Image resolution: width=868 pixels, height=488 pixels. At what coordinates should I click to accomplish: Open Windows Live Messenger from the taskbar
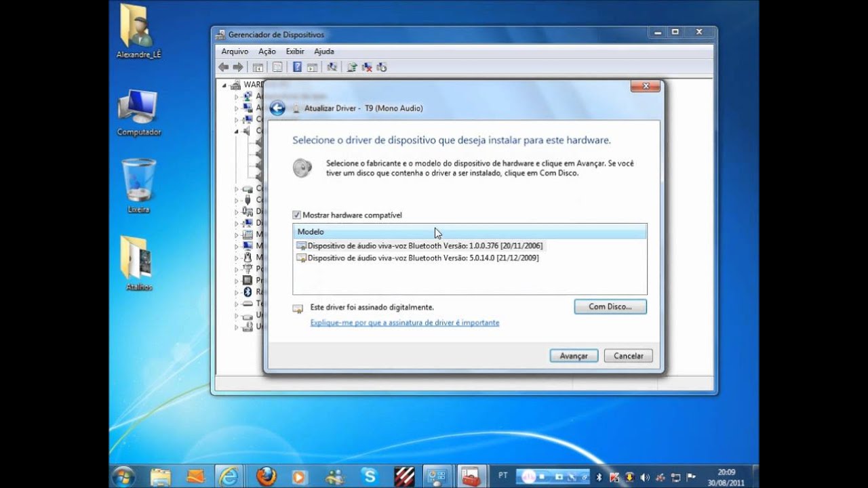[x=336, y=476]
